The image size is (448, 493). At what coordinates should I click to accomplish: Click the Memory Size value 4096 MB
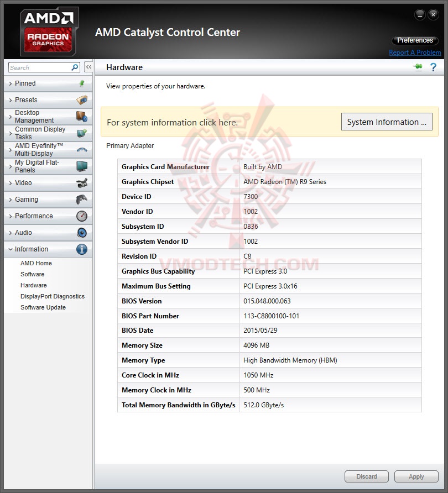(257, 345)
